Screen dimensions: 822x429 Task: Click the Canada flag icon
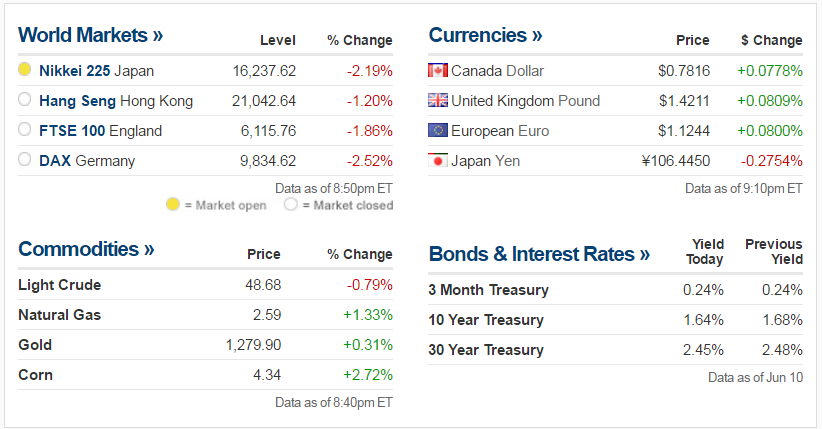click(437, 71)
